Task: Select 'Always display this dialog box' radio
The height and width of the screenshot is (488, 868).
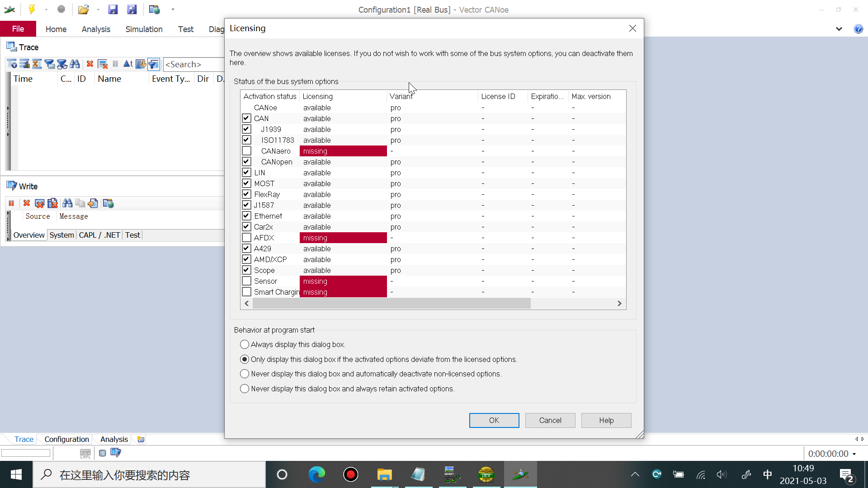Action: point(245,344)
